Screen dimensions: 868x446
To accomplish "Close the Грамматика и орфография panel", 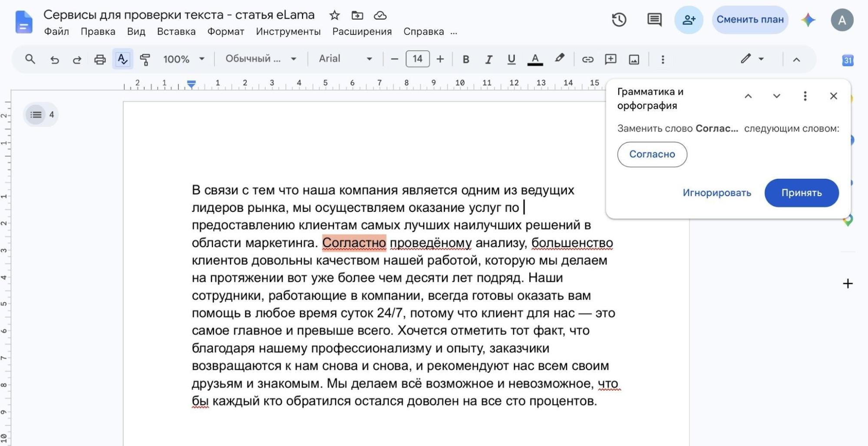I will point(833,96).
